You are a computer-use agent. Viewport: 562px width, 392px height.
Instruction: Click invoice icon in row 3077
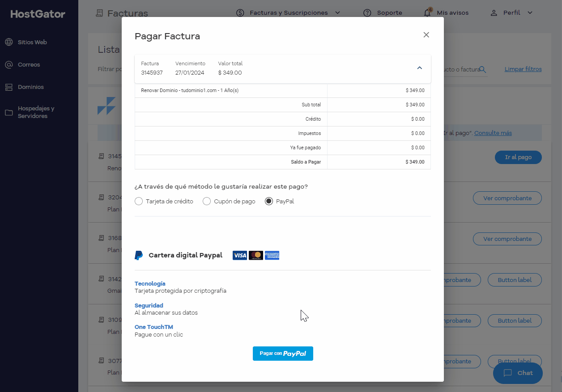(x=101, y=361)
